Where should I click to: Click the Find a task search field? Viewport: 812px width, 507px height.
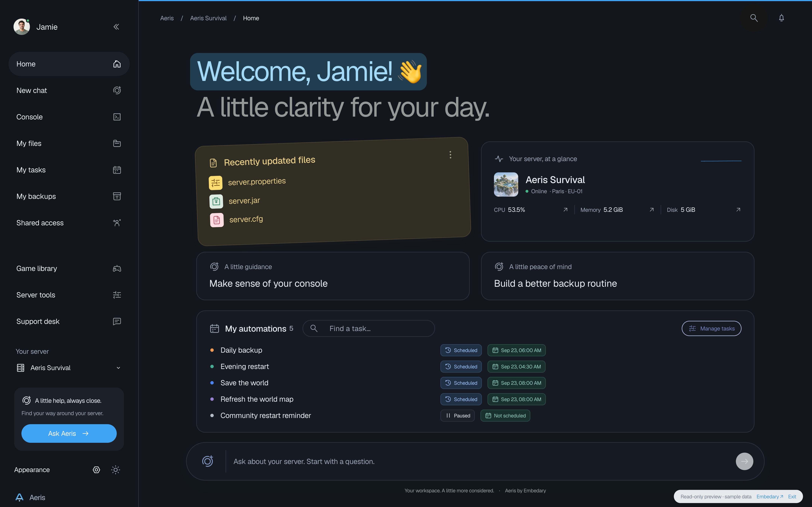tap(368, 329)
